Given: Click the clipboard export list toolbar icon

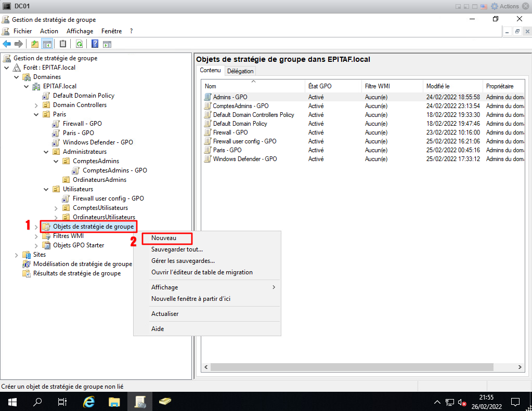Looking at the screenshot, I should pos(63,44).
